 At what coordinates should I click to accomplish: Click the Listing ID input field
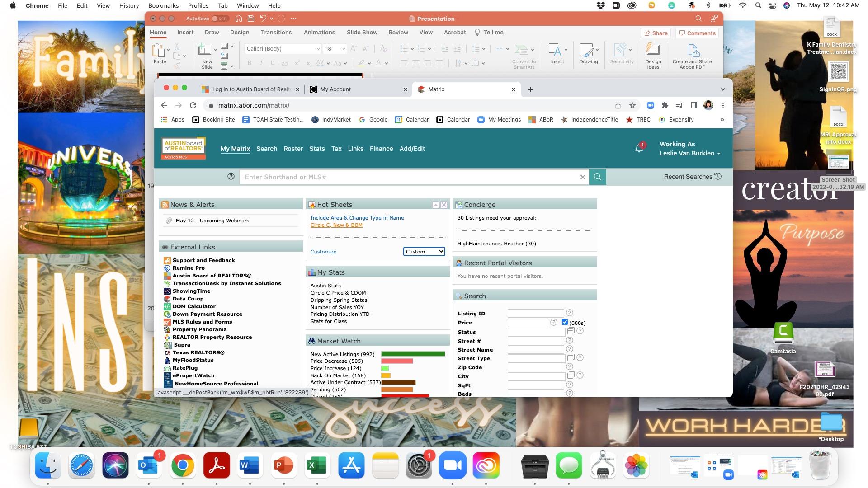click(535, 313)
